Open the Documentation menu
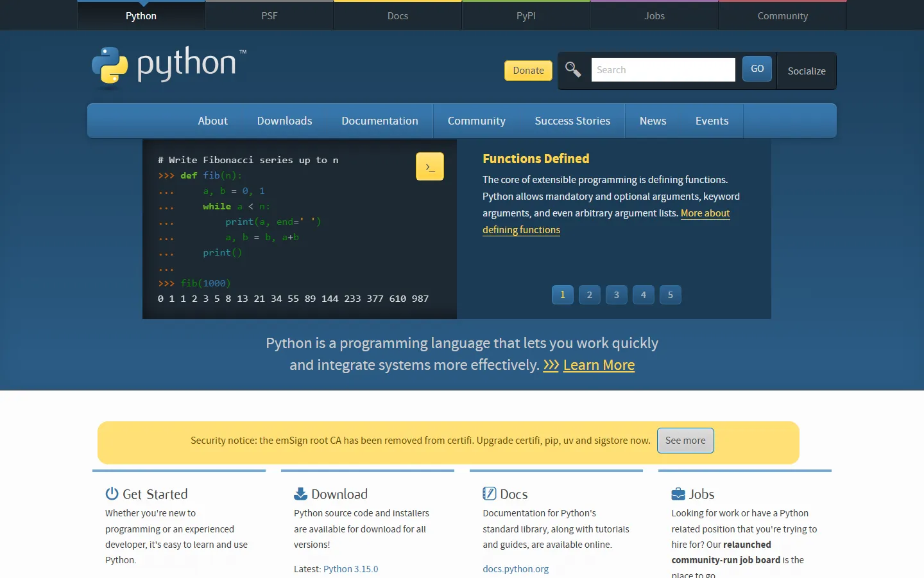 tap(380, 121)
